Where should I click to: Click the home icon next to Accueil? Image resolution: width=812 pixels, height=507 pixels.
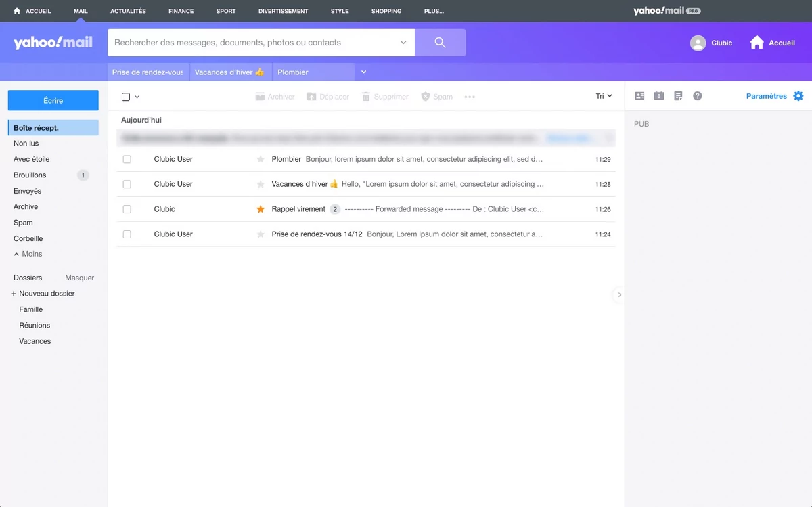pyautogui.click(x=17, y=11)
